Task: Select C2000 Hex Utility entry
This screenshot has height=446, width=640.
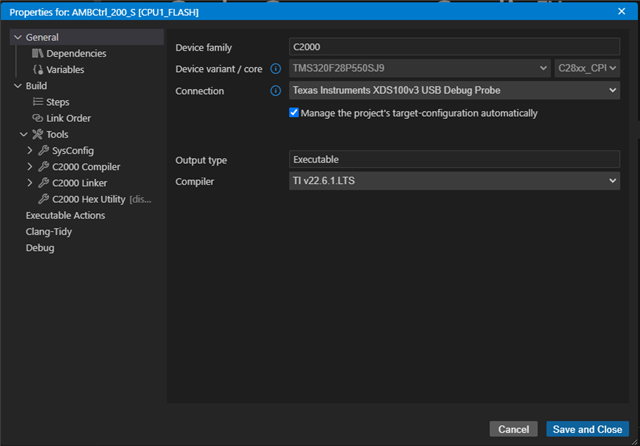Action: 89,199
